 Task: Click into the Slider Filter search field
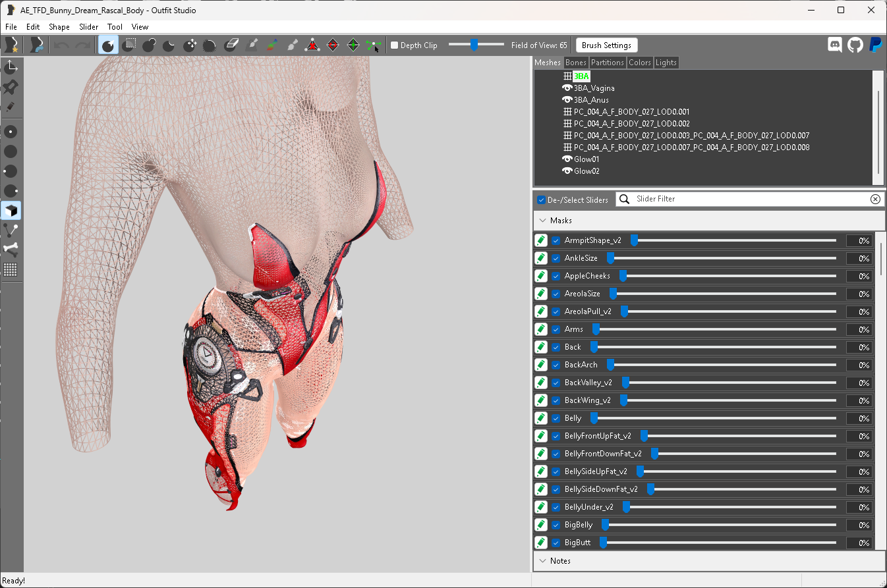click(x=751, y=199)
